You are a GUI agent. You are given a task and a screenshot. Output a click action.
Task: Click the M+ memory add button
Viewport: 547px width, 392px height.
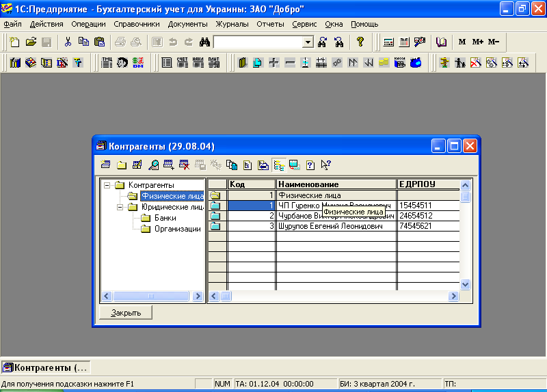pos(478,42)
